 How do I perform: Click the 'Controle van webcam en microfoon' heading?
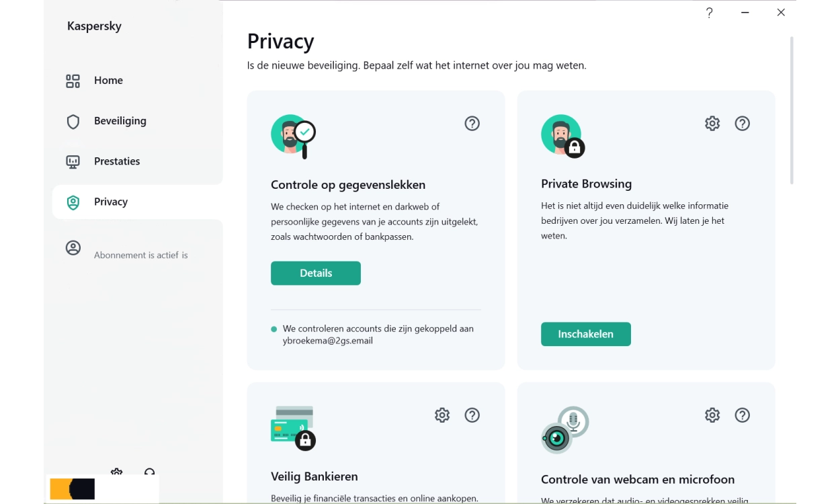coord(638,480)
